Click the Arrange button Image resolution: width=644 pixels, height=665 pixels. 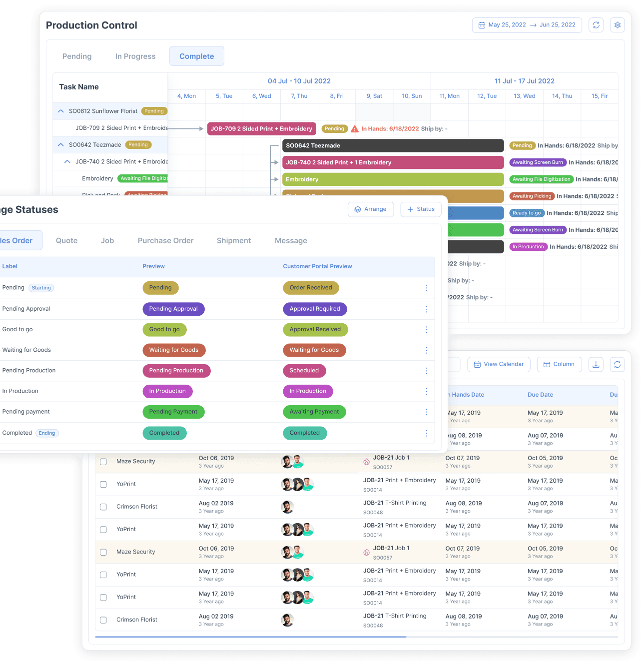(x=371, y=209)
